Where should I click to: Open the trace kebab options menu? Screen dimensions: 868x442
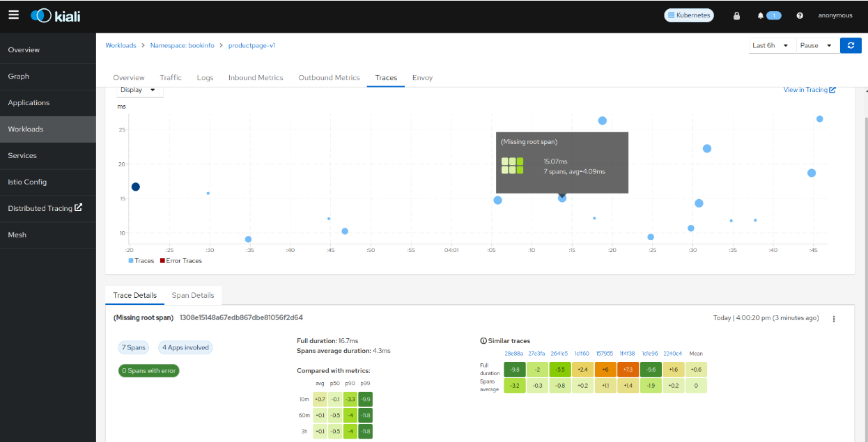tap(834, 319)
